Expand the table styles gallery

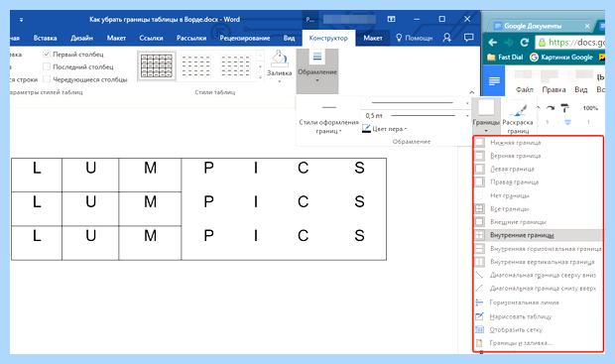tap(260, 77)
